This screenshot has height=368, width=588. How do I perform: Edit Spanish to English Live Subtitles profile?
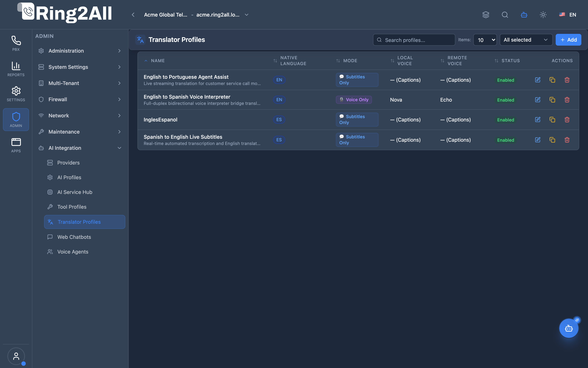pyautogui.click(x=537, y=140)
